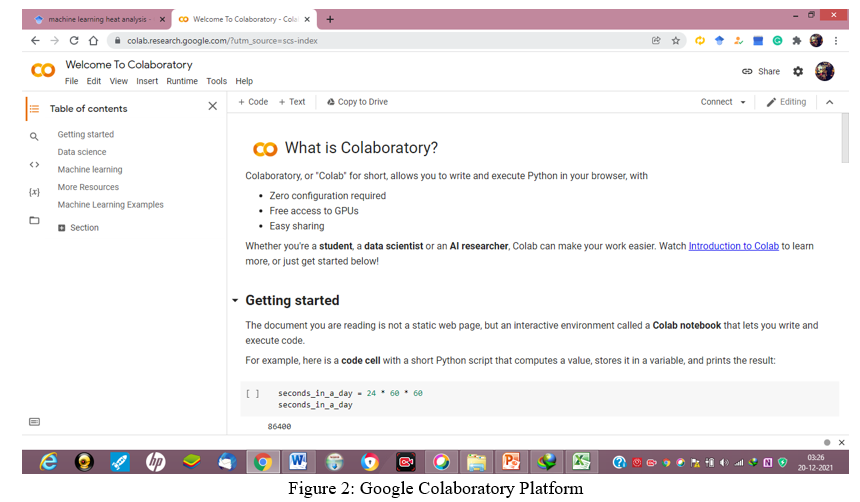The width and height of the screenshot is (860, 502).
Task: Jump to Getting started in table of contents
Action: click(x=86, y=134)
